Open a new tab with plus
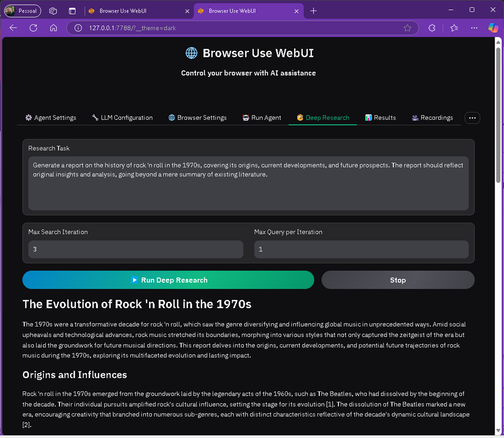 point(313,11)
